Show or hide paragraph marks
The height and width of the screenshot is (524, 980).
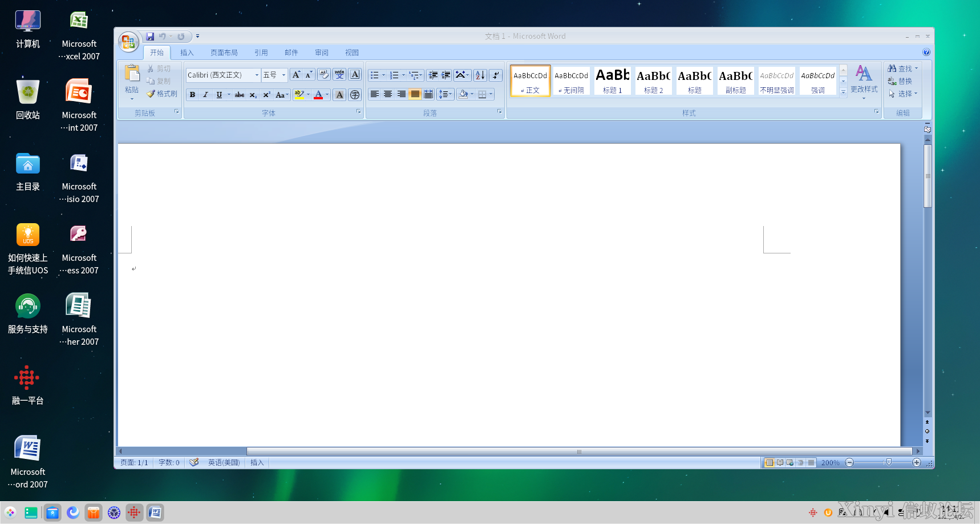pos(496,75)
